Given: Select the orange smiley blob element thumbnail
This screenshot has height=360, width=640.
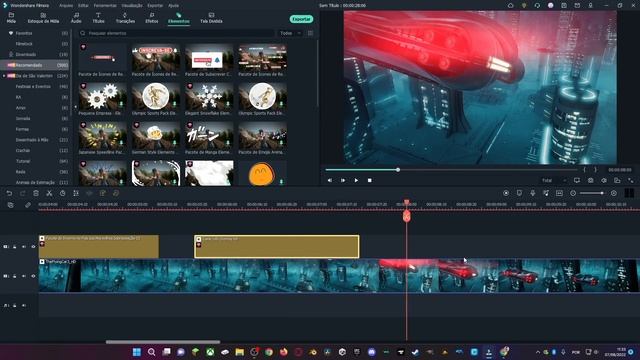Looking at the screenshot, I should point(262,173).
